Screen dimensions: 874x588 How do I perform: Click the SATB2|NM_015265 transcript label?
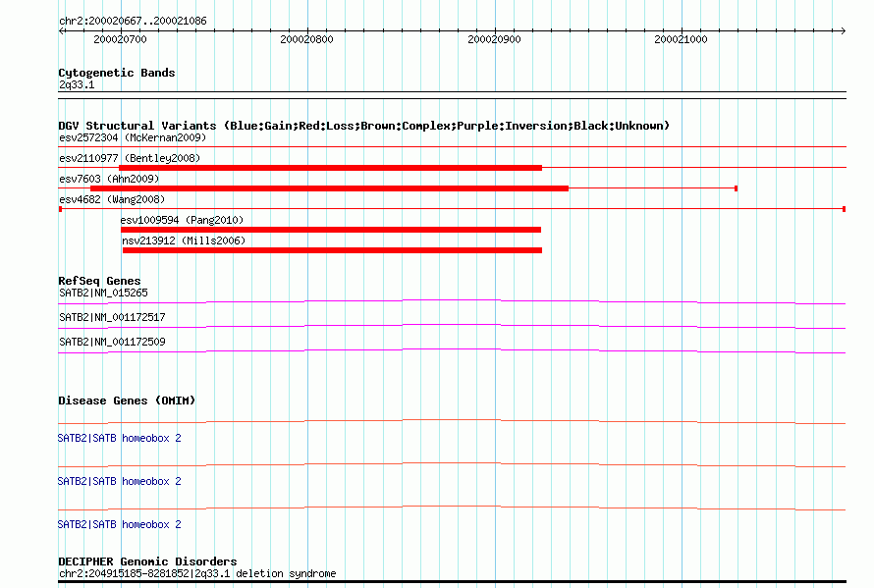click(104, 294)
